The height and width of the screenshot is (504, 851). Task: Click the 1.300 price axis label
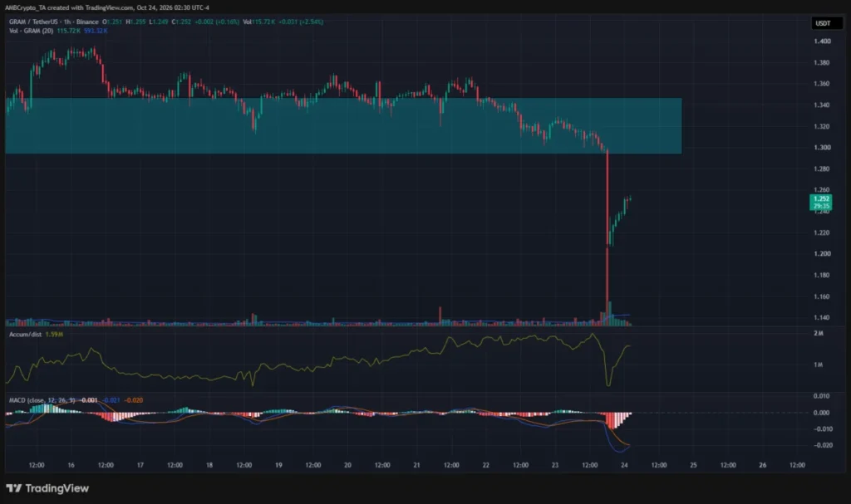(x=822, y=148)
